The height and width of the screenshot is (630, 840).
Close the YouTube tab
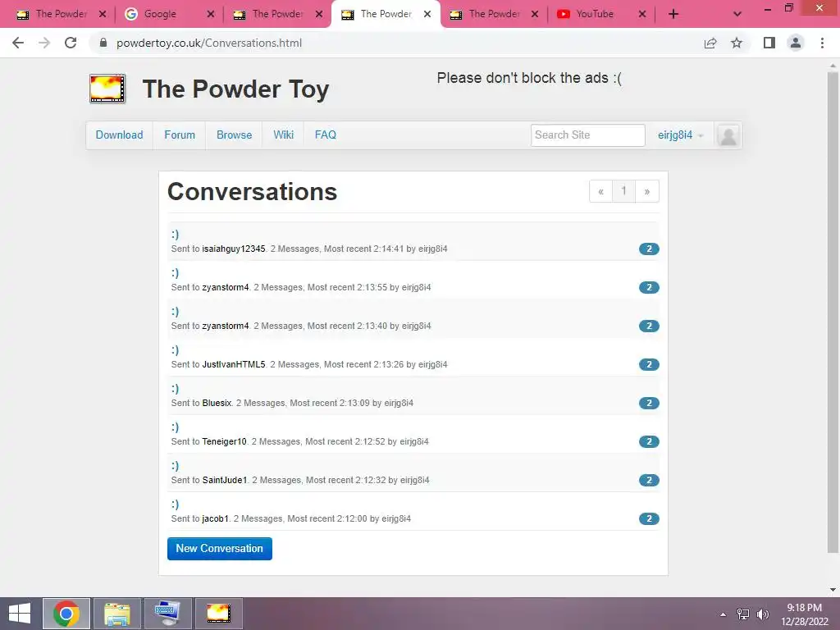click(642, 15)
